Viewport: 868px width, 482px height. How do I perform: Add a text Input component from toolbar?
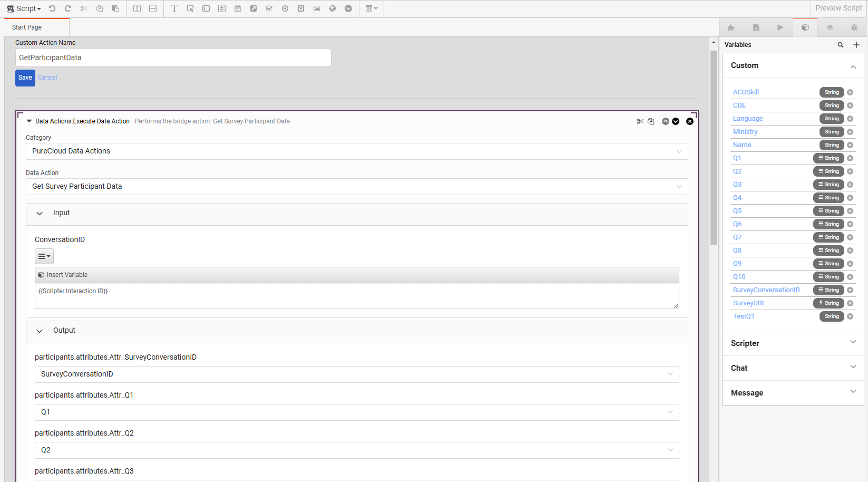coord(206,8)
